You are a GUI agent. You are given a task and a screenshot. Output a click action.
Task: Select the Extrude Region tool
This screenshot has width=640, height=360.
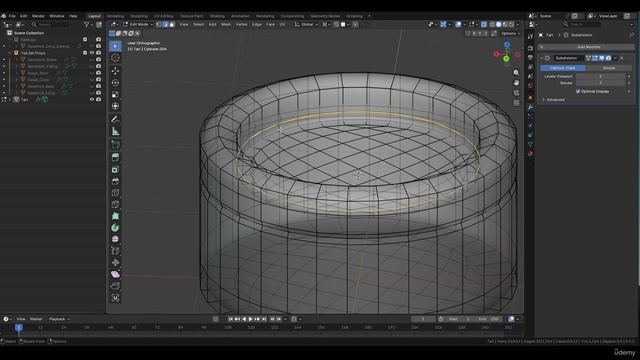point(116,157)
